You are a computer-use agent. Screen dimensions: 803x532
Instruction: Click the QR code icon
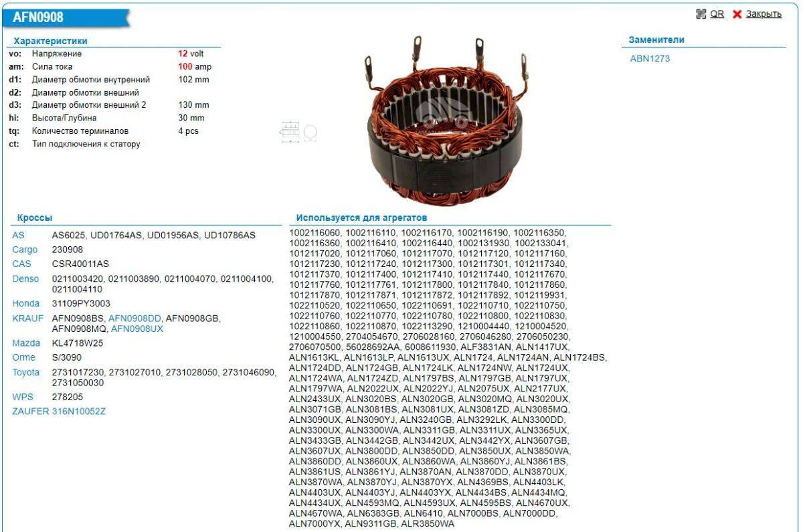pyautogui.click(x=701, y=14)
